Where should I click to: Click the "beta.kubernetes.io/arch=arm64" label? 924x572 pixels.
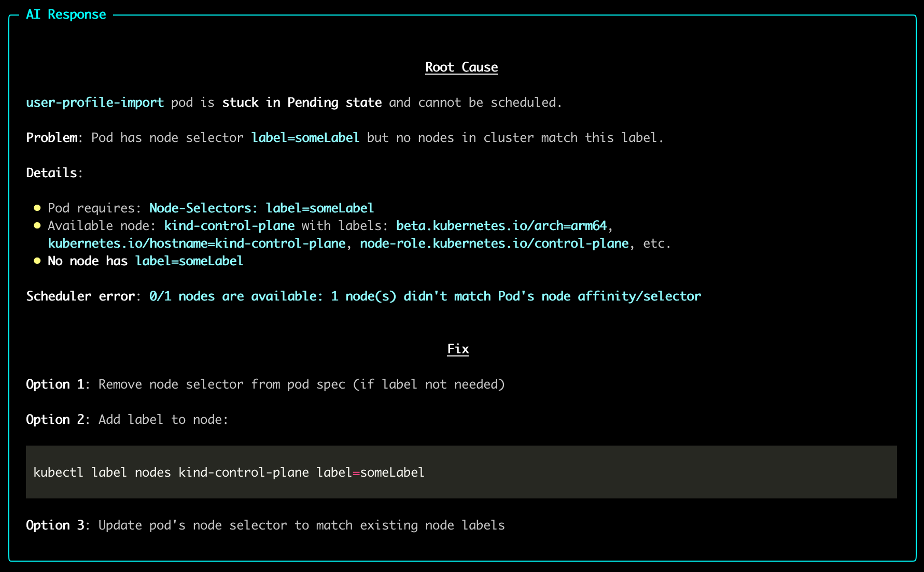501,226
